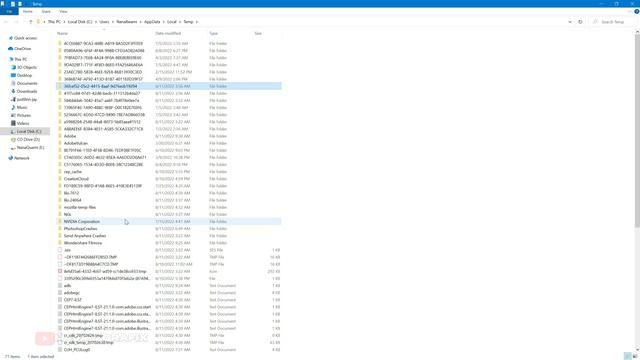640x360 pixels.
Task: Open Explorer help question mark icon
Action: coord(636,11)
